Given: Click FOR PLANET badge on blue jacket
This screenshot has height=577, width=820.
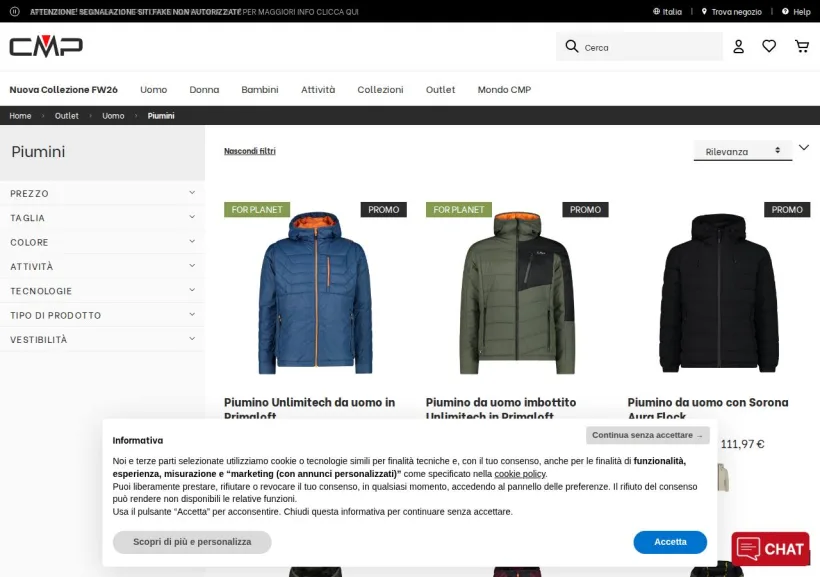Looking at the screenshot, I should point(257,210).
